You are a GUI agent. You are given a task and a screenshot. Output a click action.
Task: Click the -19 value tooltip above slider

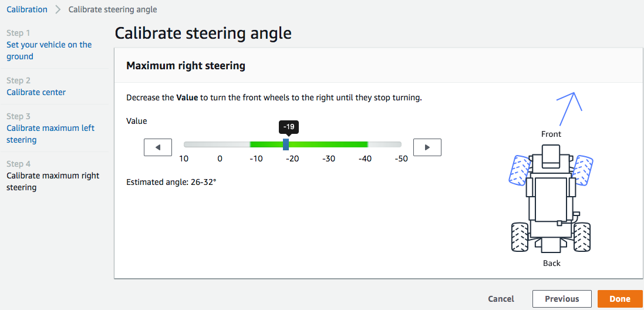pyautogui.click(x=288, y=127)
